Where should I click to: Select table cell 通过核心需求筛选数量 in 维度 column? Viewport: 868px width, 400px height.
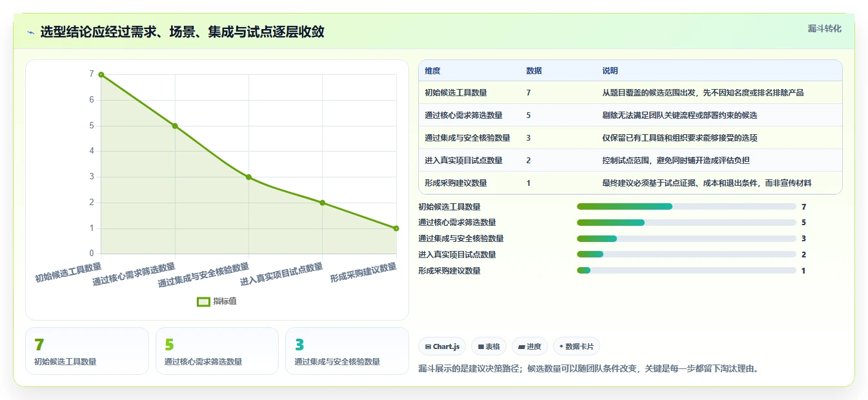coord(463,115)
